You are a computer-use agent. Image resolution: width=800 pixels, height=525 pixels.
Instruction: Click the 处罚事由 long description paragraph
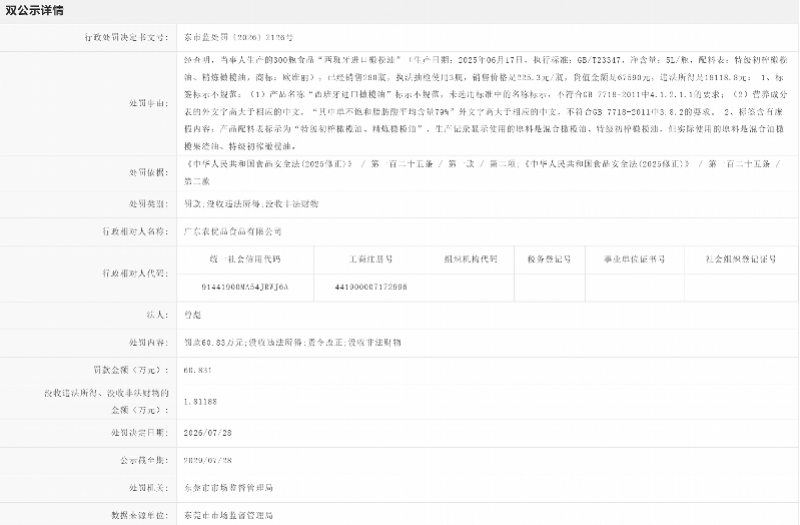(486, 103)
